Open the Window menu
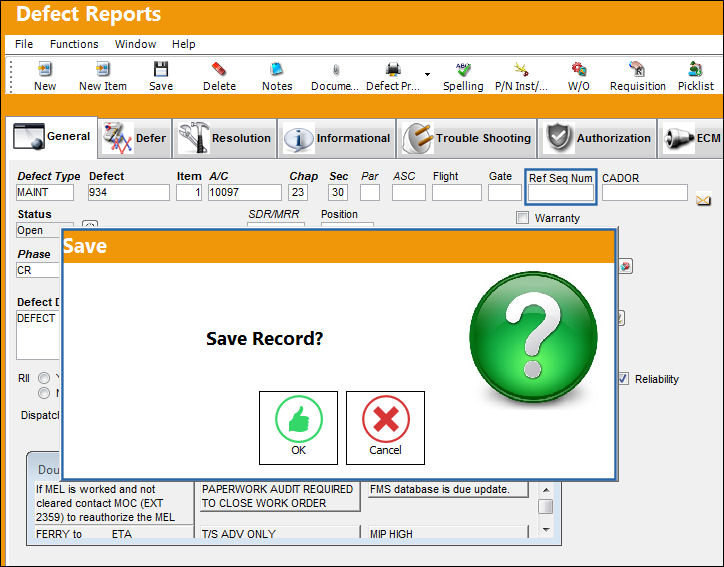724x567 pixels. tap(135, 44)
